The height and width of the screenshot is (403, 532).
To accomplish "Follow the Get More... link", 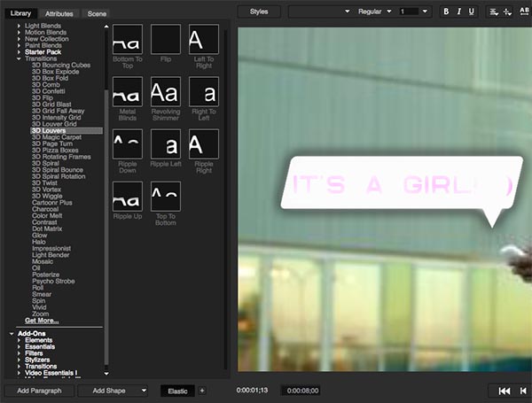I will pyautogui.click(x=43, y=321).
